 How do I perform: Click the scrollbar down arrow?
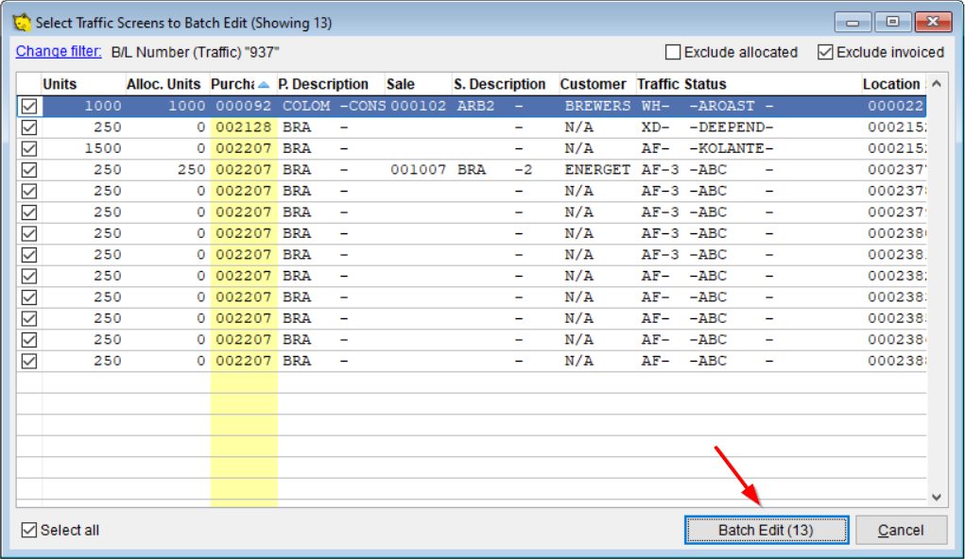(936, 498)
